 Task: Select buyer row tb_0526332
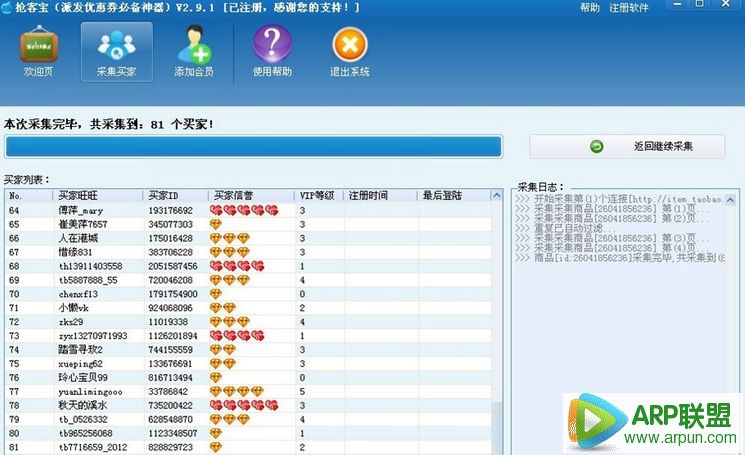(x=248, y=419)
